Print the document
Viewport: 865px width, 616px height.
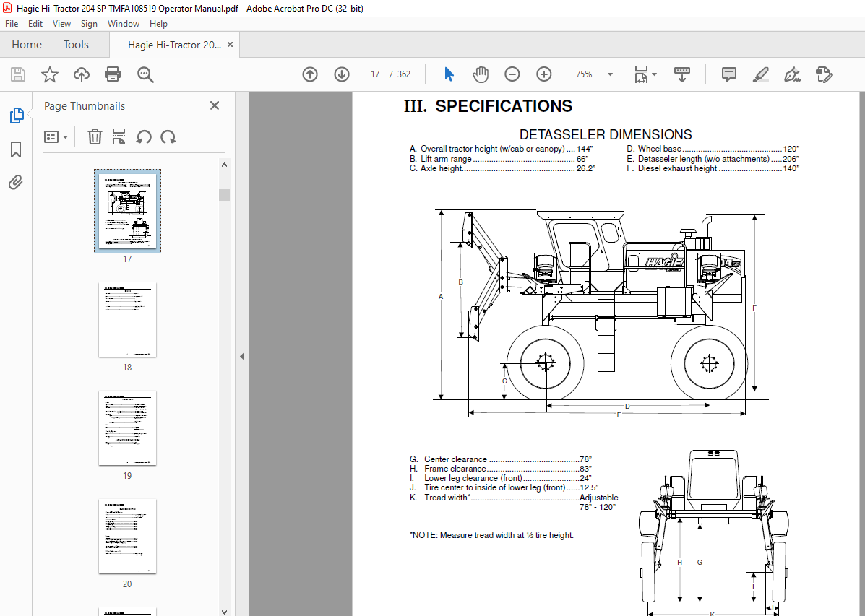pyautogui.click(x=113, y=74)
